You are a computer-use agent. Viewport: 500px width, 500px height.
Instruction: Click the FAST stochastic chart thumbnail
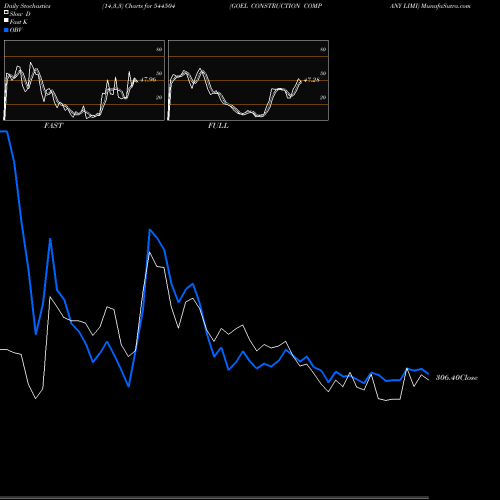click(x=84, y=80)
